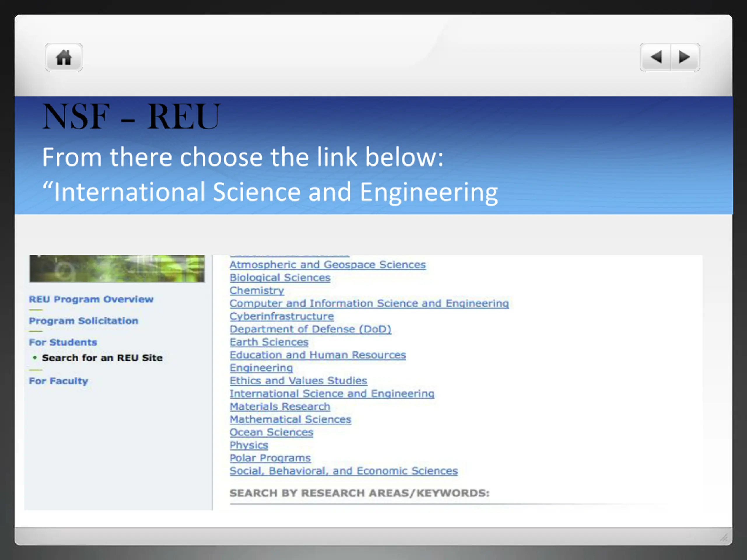Go to previous slide arrow
The image size is (747, 560).
[655, 57]
